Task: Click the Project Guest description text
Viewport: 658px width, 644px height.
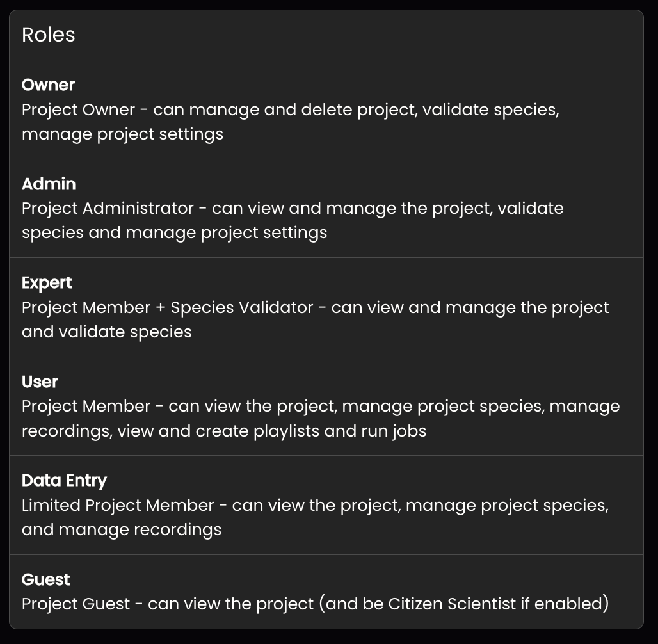Action: pos(315,604)
